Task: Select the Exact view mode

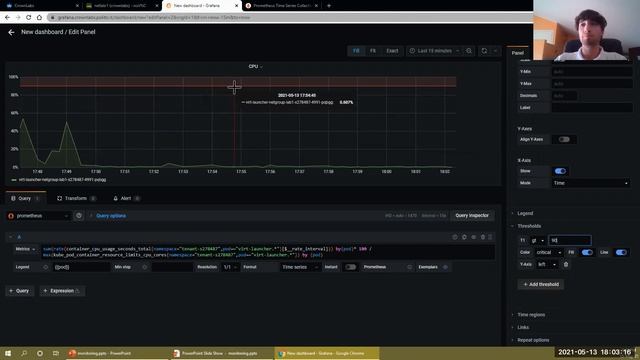Action: 392,51
